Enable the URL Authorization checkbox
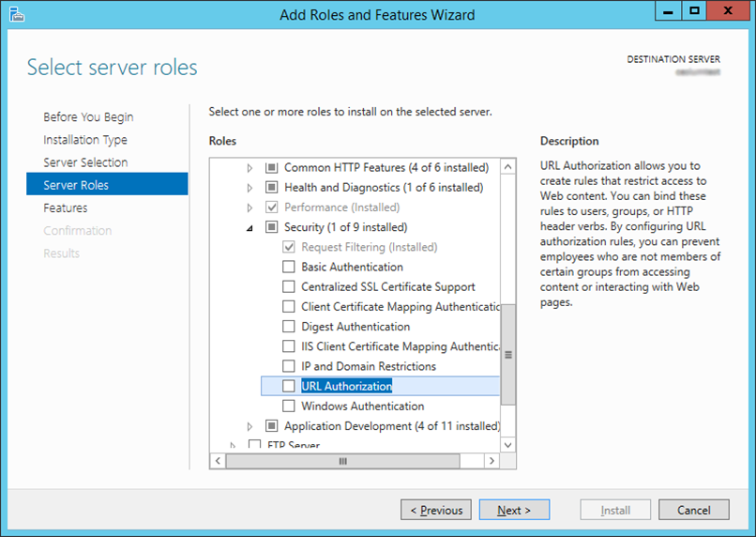Image resolution: width=756 pixels, height=537 pixels. (288, 386)
